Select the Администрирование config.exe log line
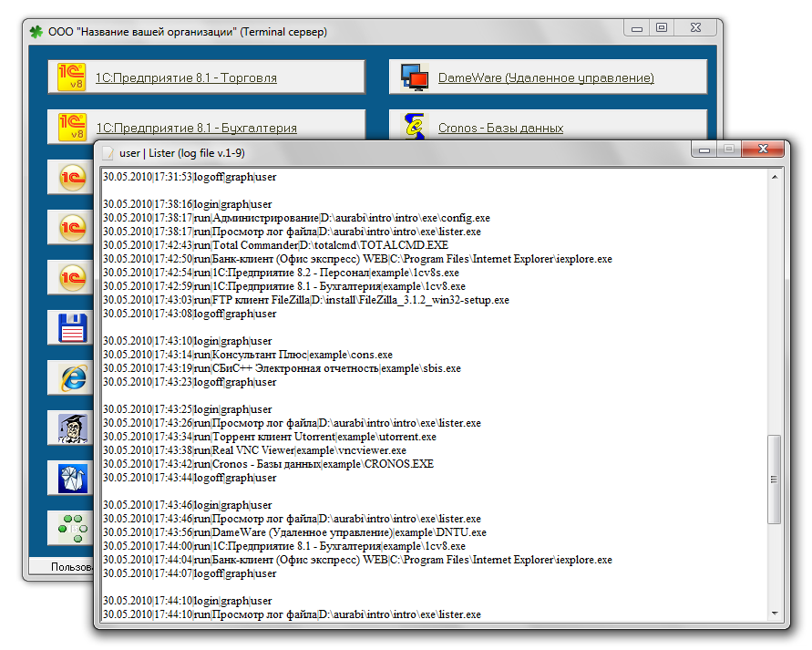Image resolution: width=812 pixels, height=650 pixels. 296,218
